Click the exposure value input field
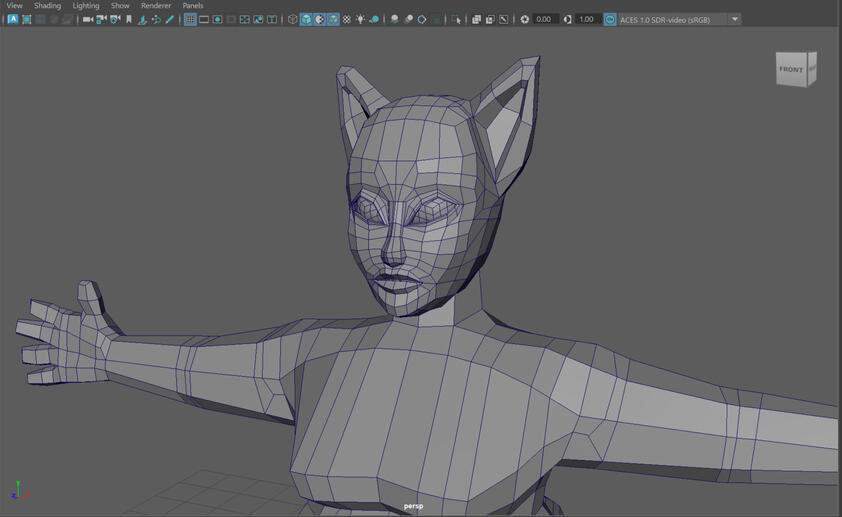 [545, 20]
